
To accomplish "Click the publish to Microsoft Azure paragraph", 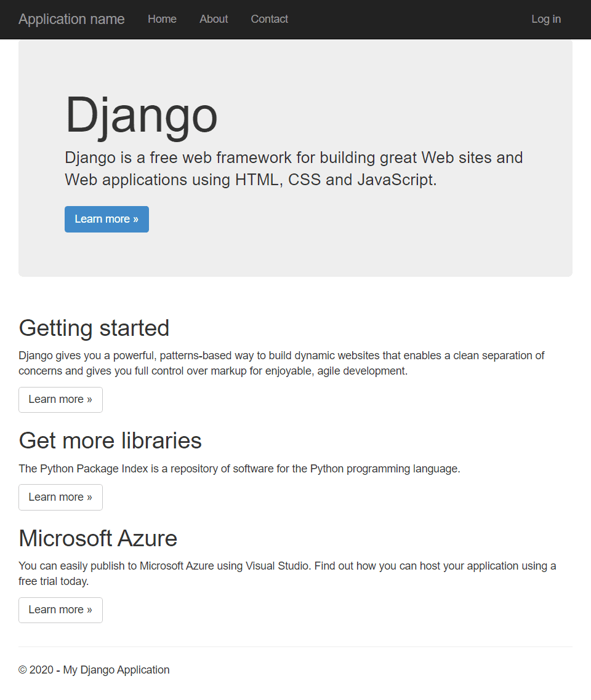I will (287, 574).
